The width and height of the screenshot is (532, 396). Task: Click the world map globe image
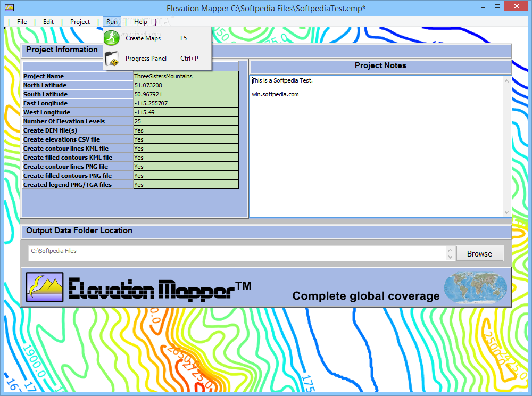(x=475, y=287)
